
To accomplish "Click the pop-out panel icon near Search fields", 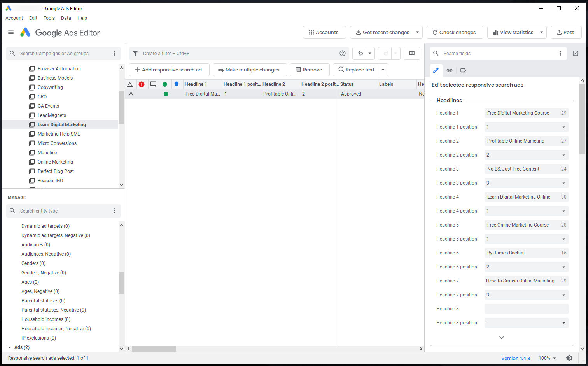I will pyautogui.click(x=575, y=53).
